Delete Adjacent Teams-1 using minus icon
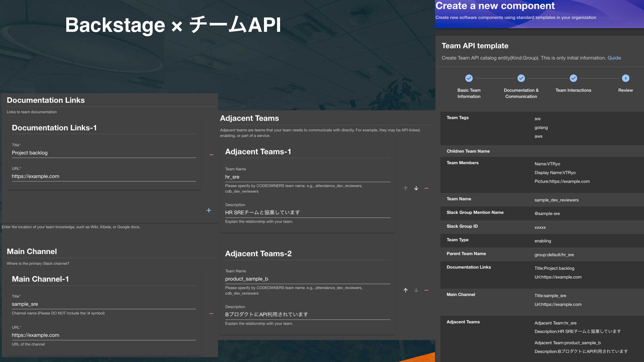 point(426,188)
